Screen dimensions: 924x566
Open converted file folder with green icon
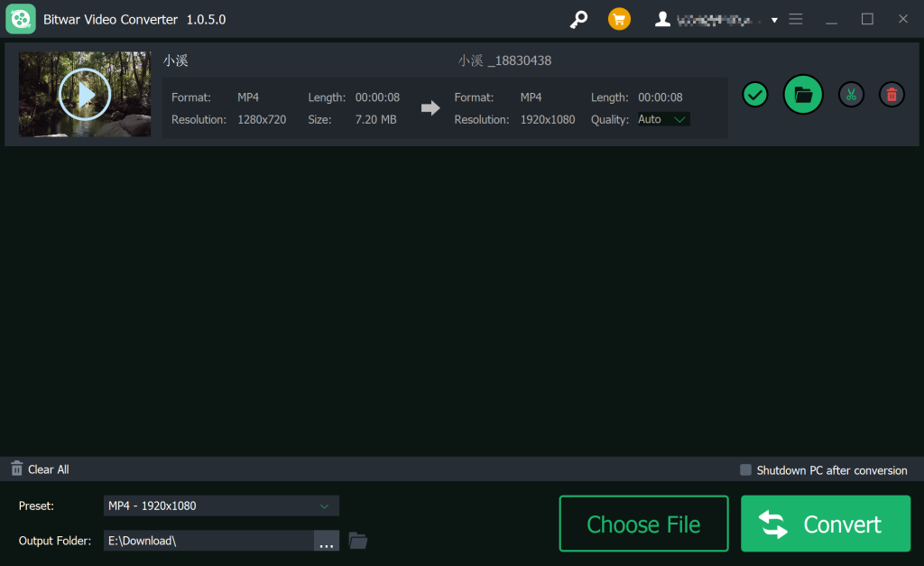pyautogui.click(x=803, y=94)
